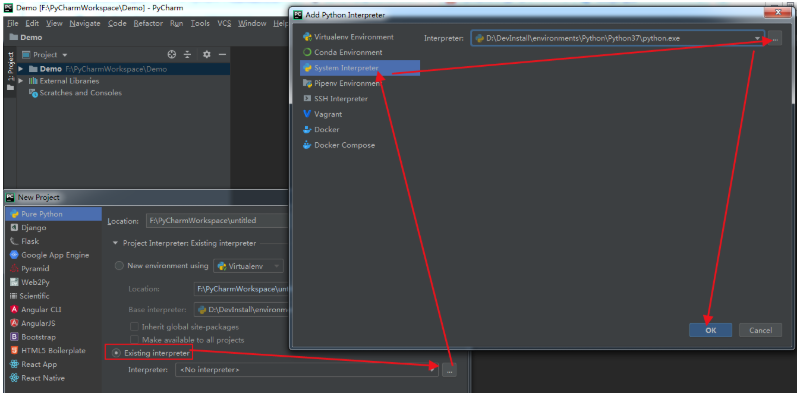The image size is (800, 398).
Task: Click OK in Add Python Interpreter
Action: 710,330
